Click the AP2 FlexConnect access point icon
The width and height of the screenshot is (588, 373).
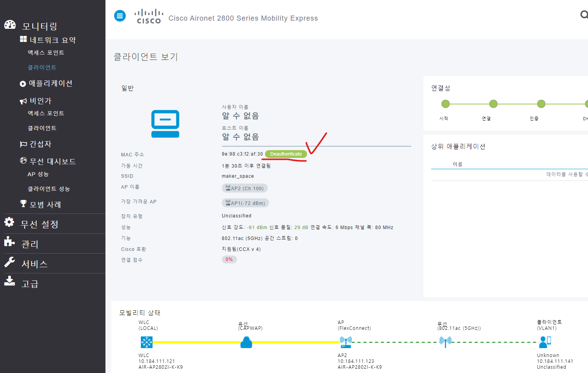(346, 342)
